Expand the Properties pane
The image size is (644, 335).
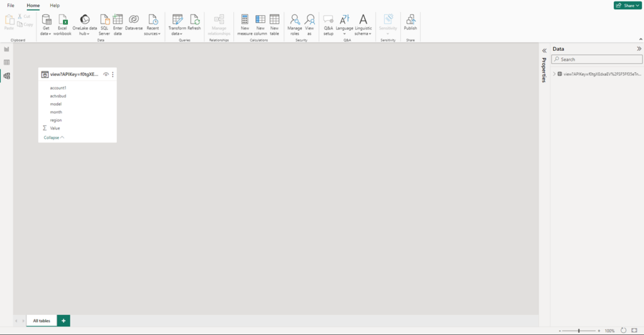(x=544, y=51)
